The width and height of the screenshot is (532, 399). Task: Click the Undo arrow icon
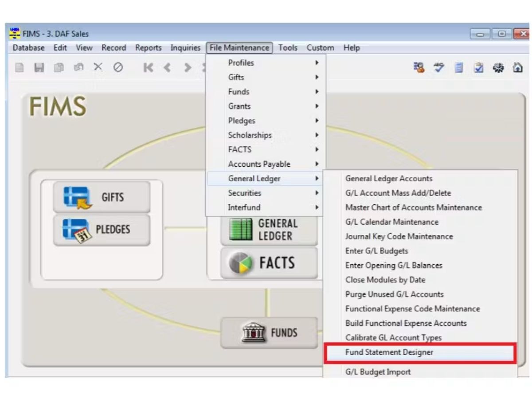(x=78, y=67)
